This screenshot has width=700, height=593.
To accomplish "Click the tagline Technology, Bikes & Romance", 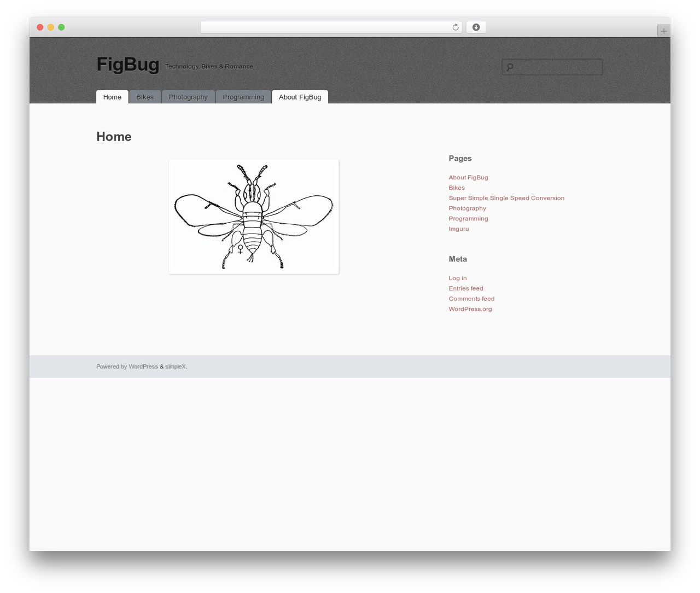I will (209, 67).
